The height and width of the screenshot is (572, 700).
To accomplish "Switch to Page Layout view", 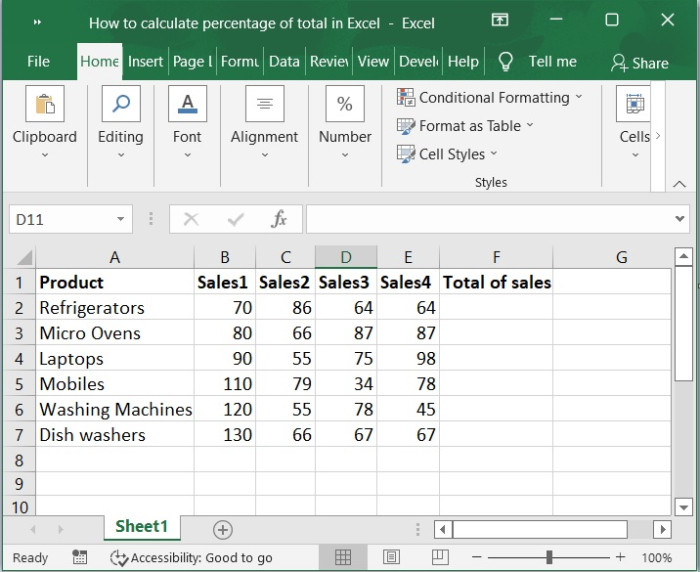I will pyautogui.click(x=391, y=557).
